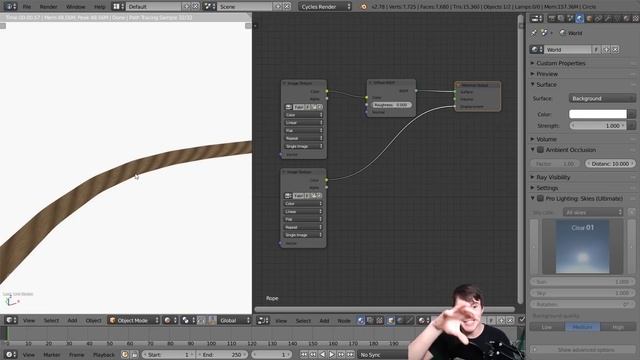The height and width of the screenshot is (360, 640).
Task: Toggle the F fake user button for World
Action: pos(596,49)
